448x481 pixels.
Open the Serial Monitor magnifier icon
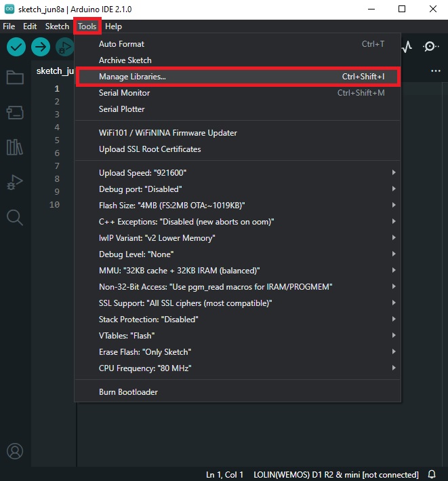click(430, 47)
